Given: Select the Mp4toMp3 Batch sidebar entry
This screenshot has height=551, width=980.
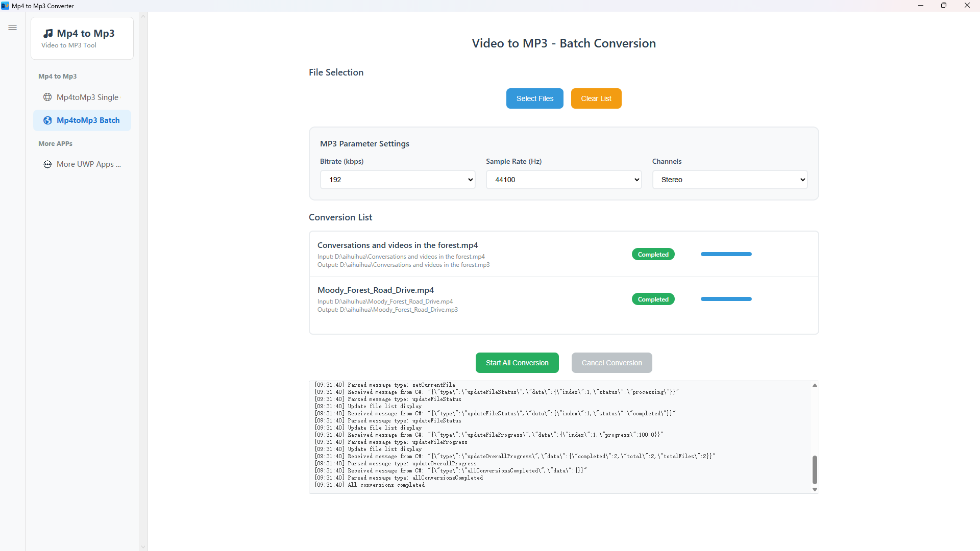Looking at the screenshot, I should point(87,120).
